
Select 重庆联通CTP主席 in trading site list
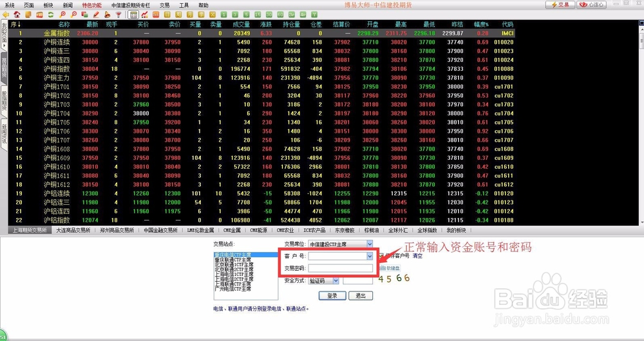[x=232, y=260]
